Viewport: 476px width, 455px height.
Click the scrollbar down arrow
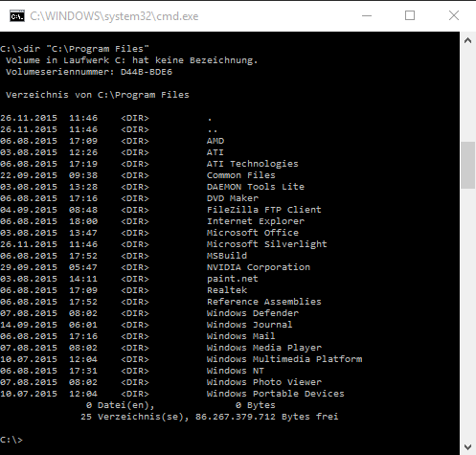468,446
